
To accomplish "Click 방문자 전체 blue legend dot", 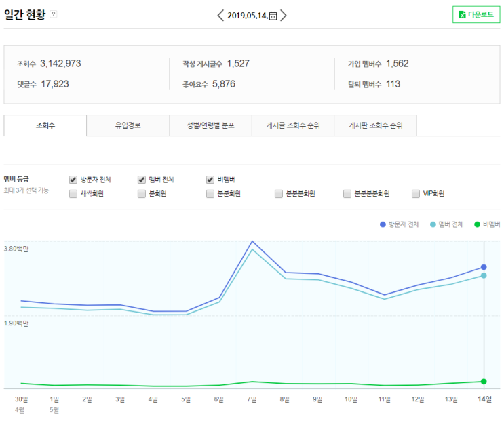I will (x=383, y=224).
